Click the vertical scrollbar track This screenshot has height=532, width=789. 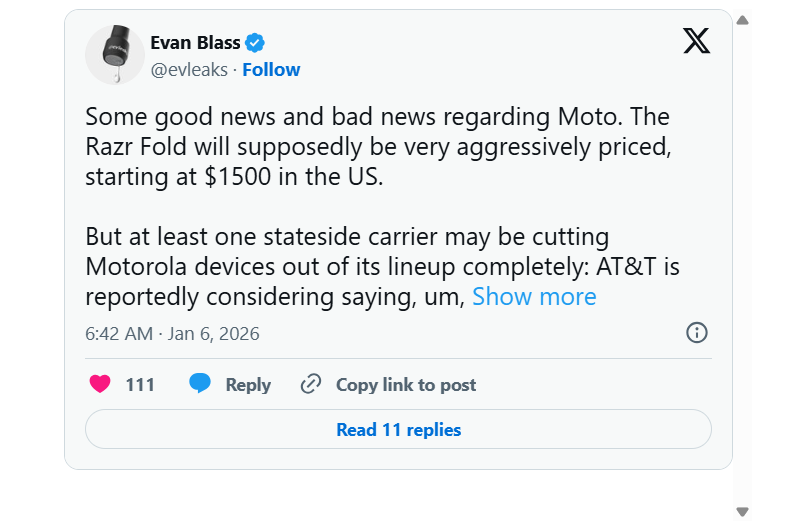click(x=742, y=265)
